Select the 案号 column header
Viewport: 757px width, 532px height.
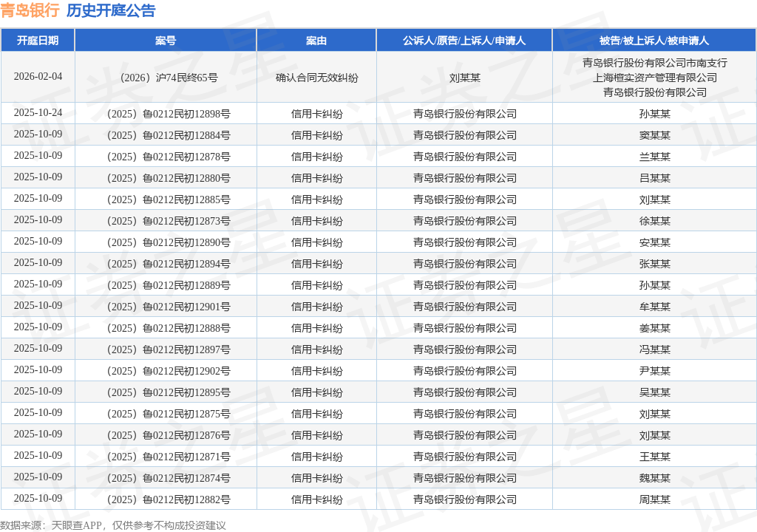pyautogui.click(x=166, y=41)
